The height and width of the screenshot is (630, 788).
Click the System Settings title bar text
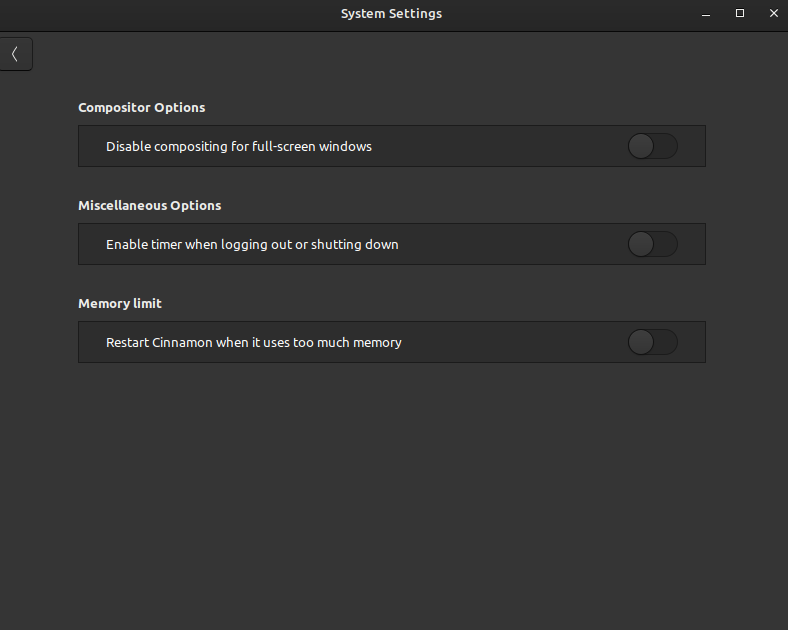pyautogui.click(x=391, y=14)
